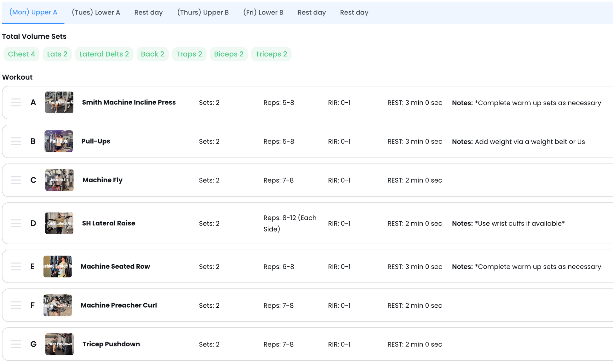
Task: Click the Machine Preacher Curl title
Action: click(119, 305)
